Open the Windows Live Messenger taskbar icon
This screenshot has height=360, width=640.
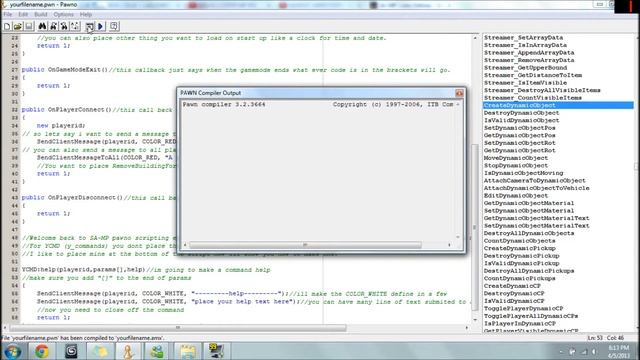(157, 351)
